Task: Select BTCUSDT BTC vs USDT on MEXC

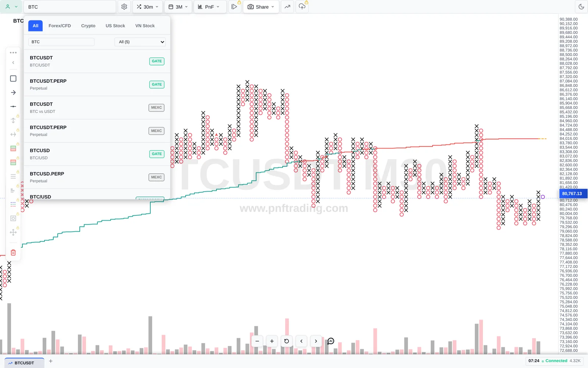Action: click(x=97, y=107)
